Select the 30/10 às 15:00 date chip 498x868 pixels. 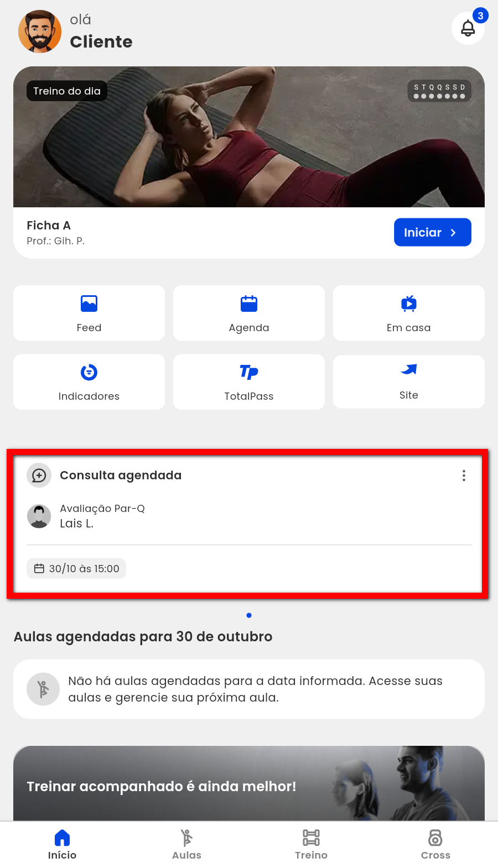(x=76, y=568)
